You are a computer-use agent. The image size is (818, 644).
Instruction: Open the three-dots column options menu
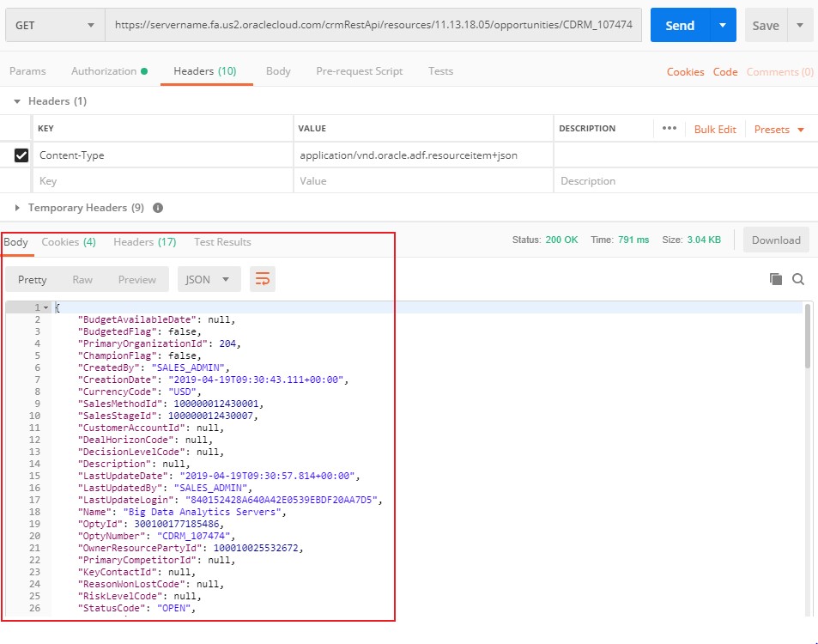[x=670, y=129]
